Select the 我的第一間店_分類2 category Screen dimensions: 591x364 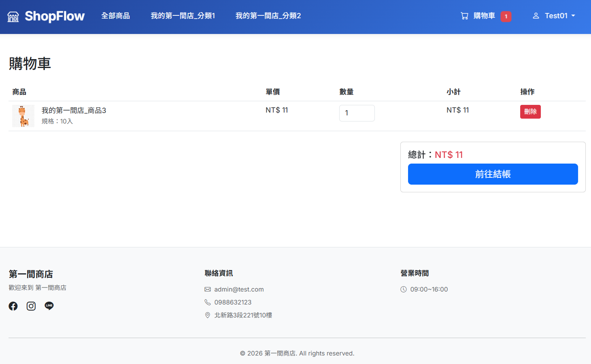click(268, 15)
